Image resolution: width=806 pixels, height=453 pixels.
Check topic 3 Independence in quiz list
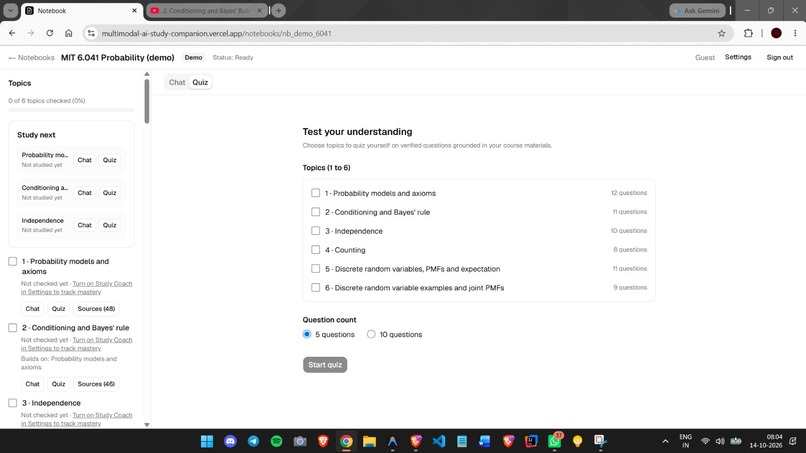click(316, 231)
